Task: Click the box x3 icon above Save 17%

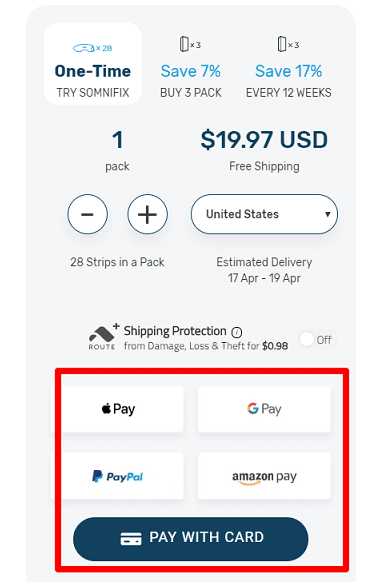Action: click(288, 44)
